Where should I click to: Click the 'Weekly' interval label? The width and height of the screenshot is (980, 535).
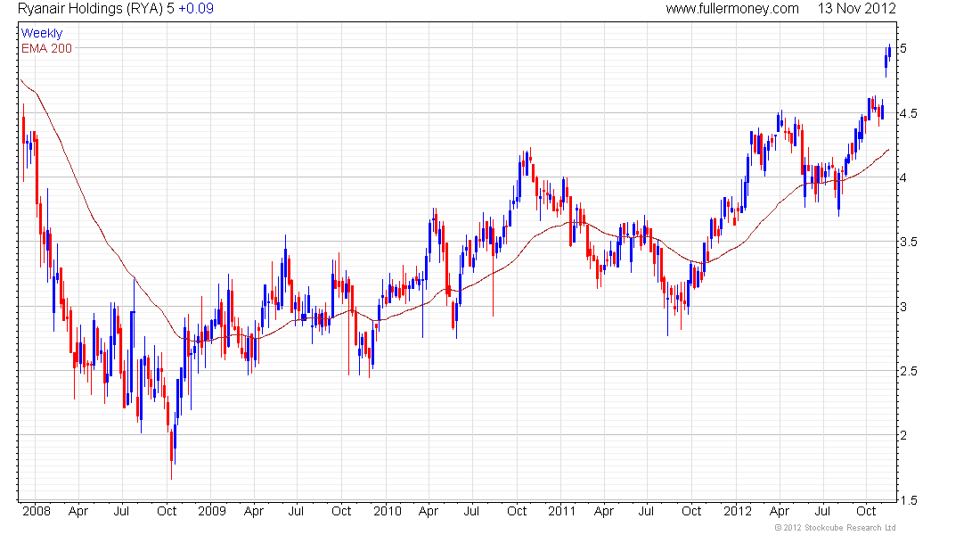click(x=42, y=33)
